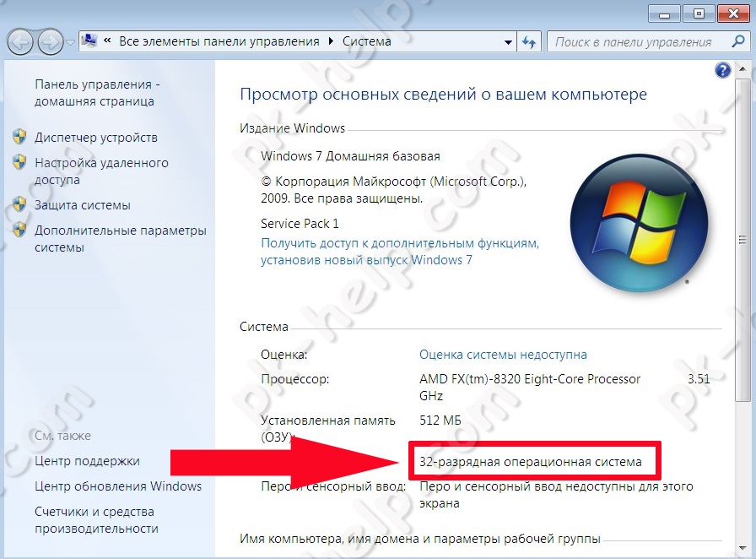Click the Windows logo image
Screen dimensions: 756x559
click(x=640, y=224)
